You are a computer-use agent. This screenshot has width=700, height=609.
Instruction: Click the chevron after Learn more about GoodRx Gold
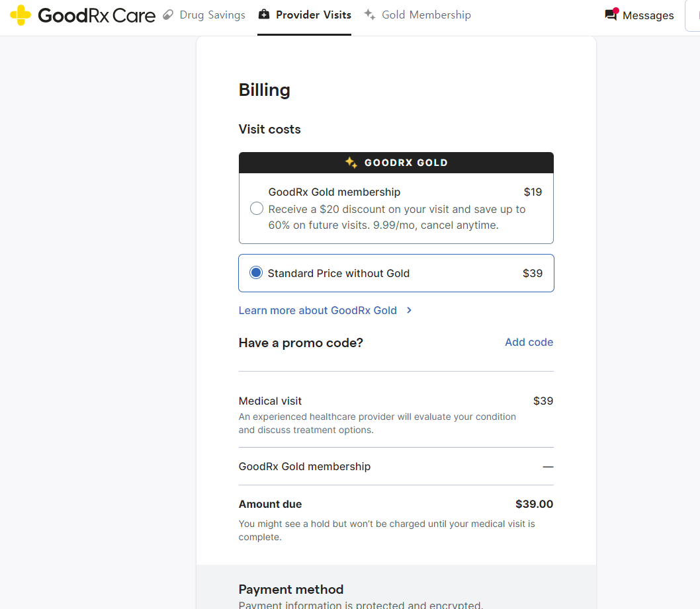tap(410, 310)
